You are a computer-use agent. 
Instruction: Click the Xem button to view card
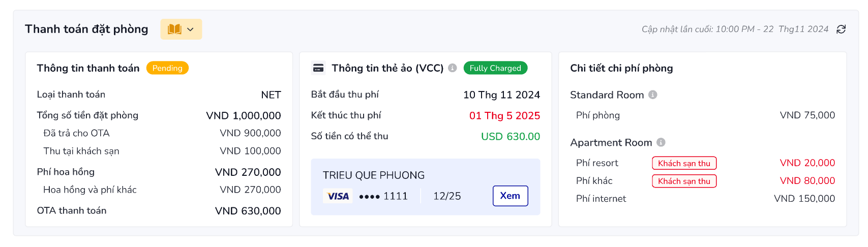pos(510,196)
